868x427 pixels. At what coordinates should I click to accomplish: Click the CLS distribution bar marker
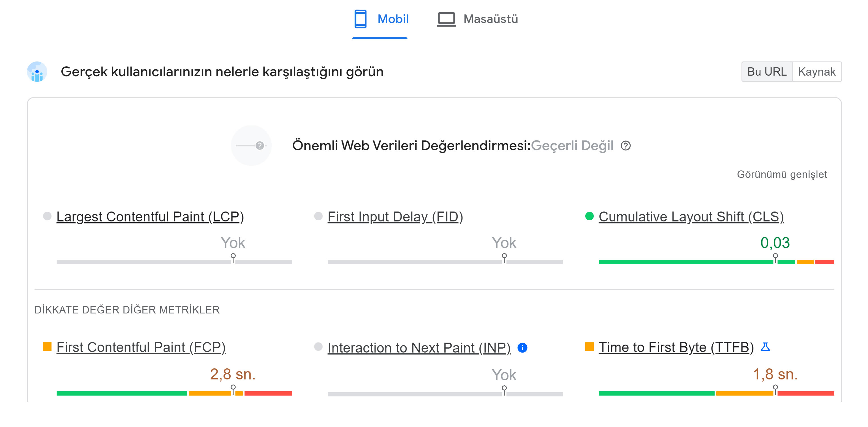click(x=775, y=259)
